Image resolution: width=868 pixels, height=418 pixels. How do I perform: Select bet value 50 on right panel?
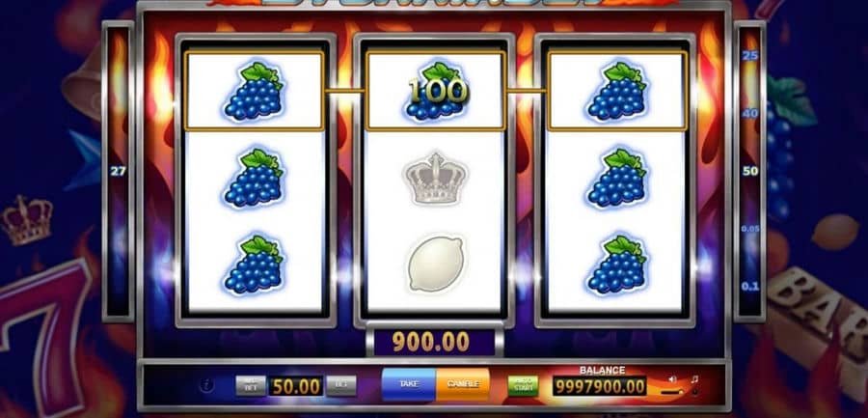[x=750, y=171]
